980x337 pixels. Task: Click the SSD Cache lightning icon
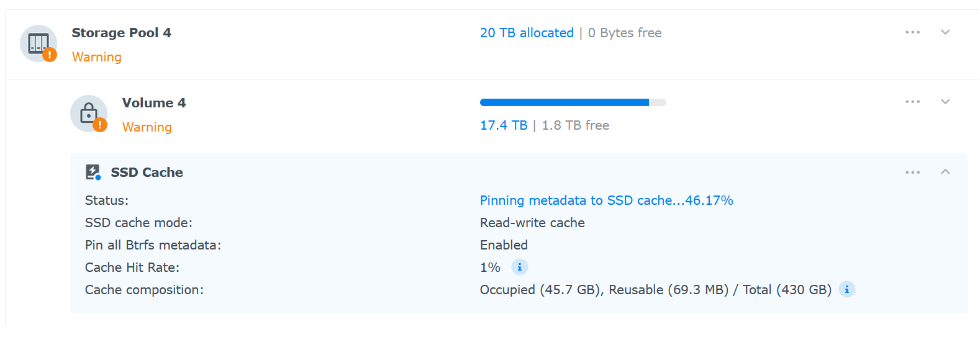point(93,172)
